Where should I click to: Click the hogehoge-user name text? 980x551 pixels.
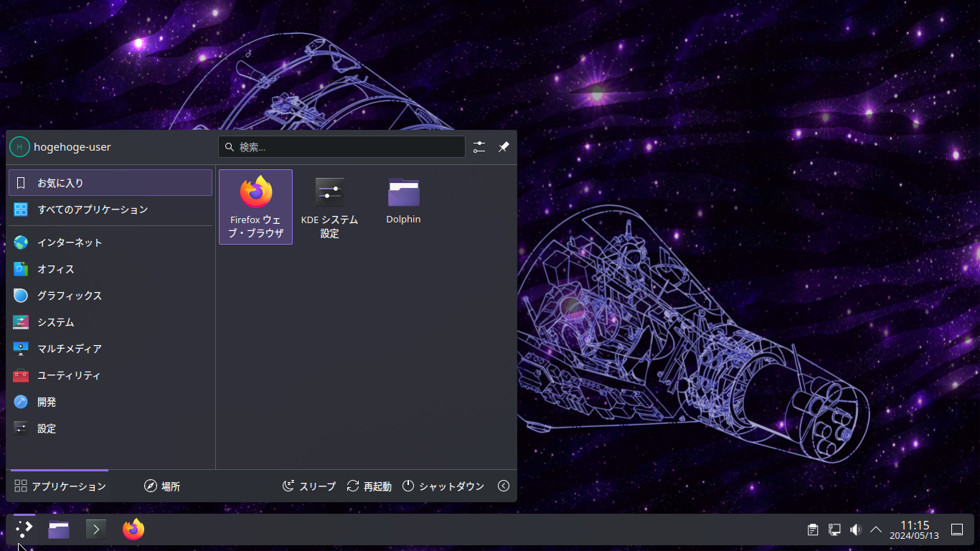[72, 147]
